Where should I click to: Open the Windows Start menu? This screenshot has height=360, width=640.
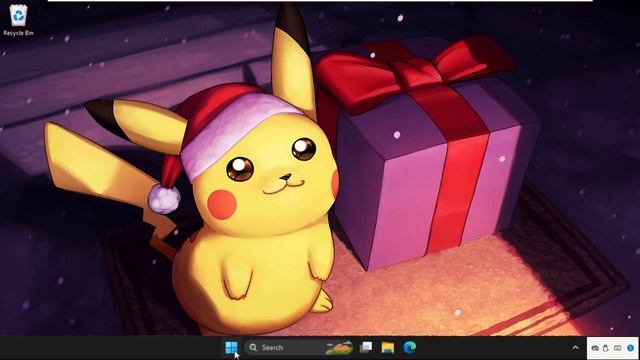coord(231,347)
